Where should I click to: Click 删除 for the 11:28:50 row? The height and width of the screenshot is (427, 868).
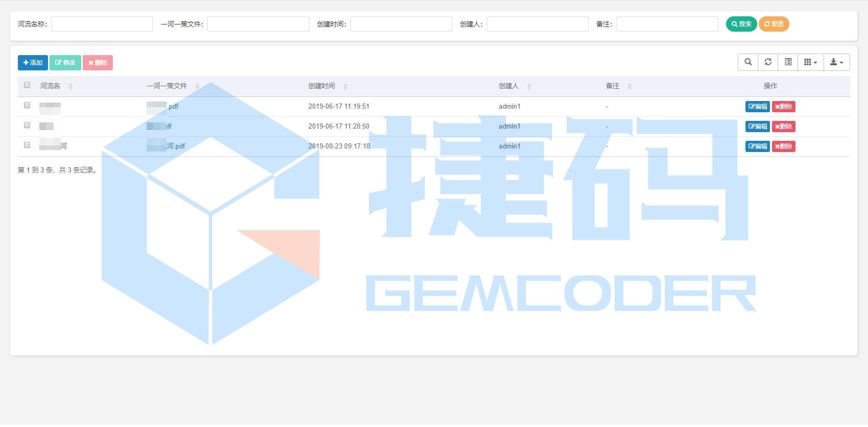coord(783,127)
